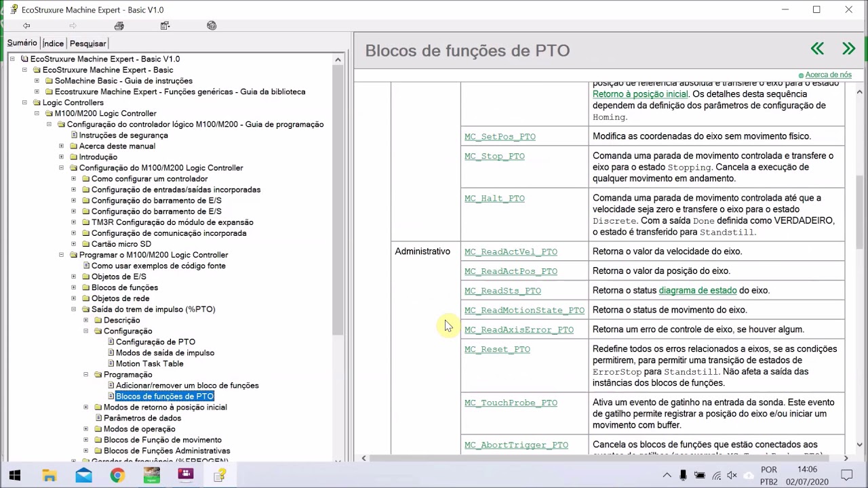Expand Cartão micro SD node

73,244
